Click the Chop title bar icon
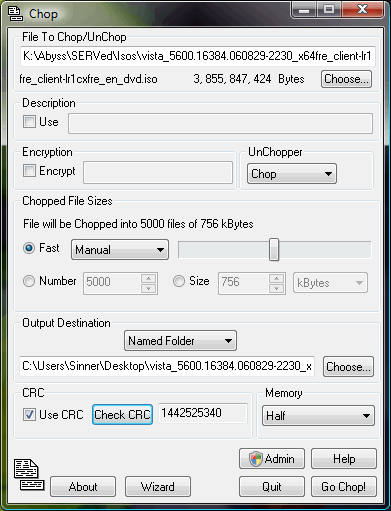This screenshot has height=511, width=391. [15, 14]
